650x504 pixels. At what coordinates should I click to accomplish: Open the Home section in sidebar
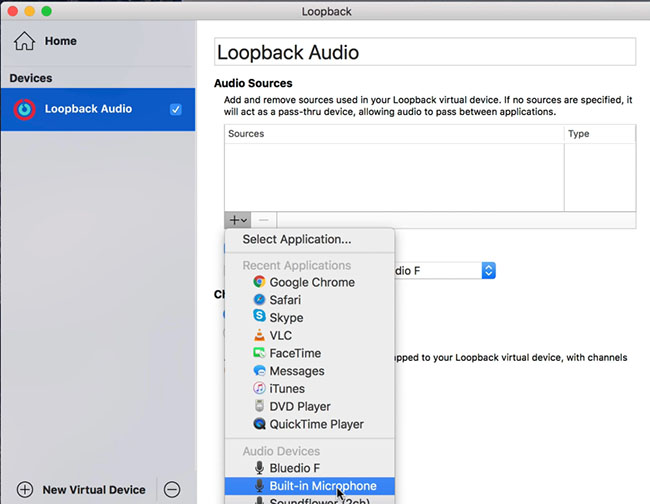[45, 41]
